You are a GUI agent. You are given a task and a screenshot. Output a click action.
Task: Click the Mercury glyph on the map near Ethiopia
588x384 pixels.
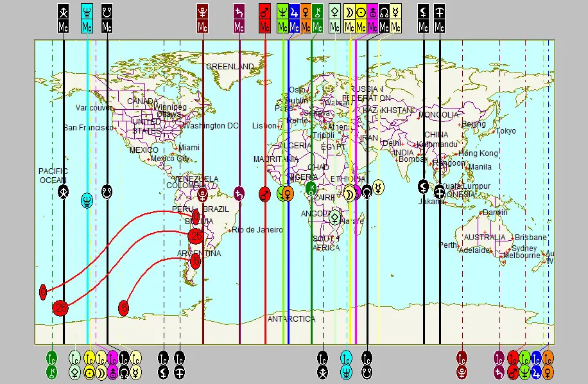click(x=379, y=187)
